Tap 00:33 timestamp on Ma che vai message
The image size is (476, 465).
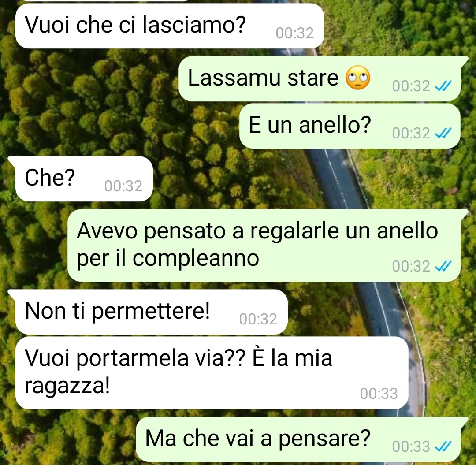[x=411, y=446]
